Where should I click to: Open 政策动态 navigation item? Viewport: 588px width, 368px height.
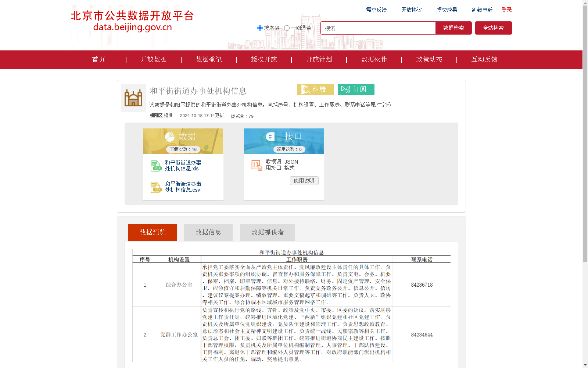click(x=429, y=60)
